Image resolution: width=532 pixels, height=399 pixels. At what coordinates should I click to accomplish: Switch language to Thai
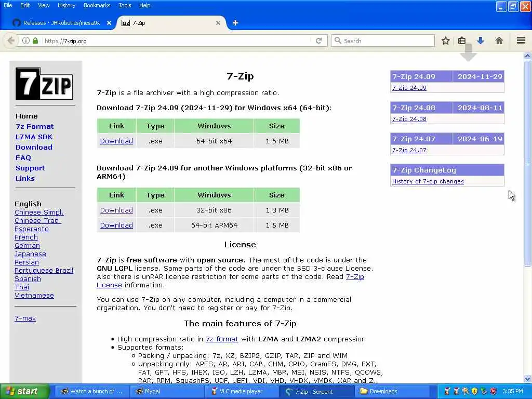tap(22, 287)
